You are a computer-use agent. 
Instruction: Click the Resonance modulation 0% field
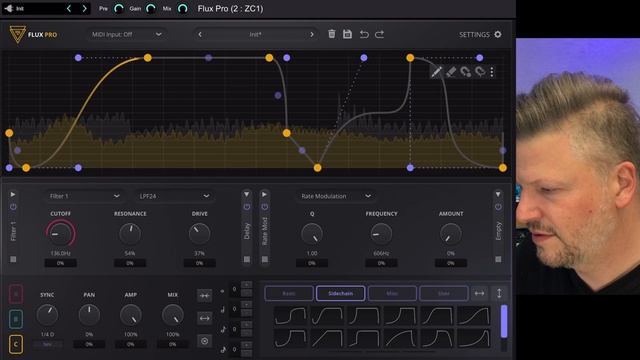coord(130,263)
